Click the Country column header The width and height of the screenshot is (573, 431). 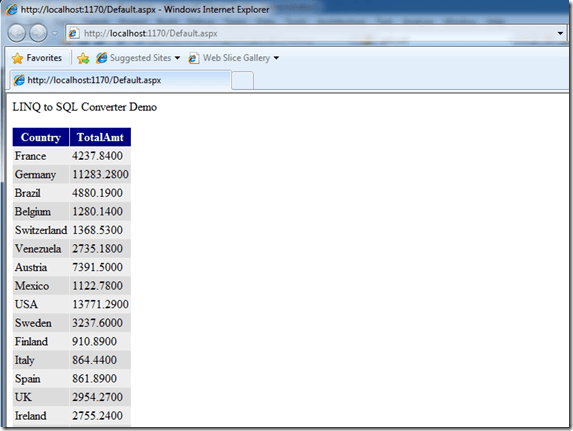41,137
